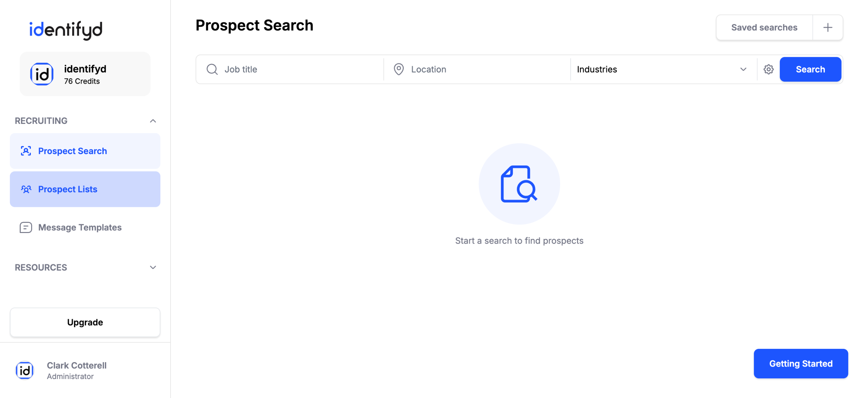Open Prospect Lists from sidebar
The image size is (868, 398).
click(x=68, y=189)
